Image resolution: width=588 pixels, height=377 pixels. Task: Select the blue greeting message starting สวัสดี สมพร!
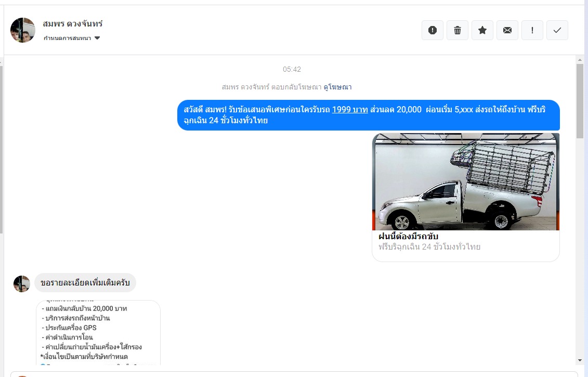point(369,115)
